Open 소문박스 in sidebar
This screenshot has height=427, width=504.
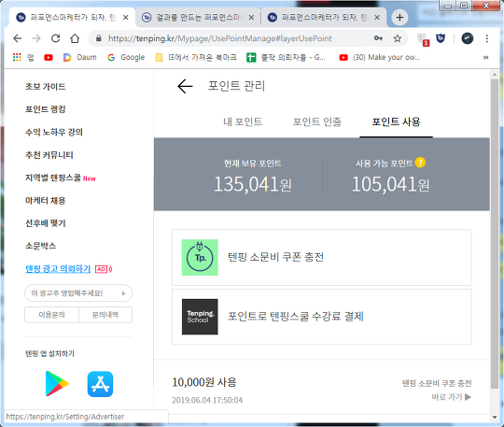point(40,246)
